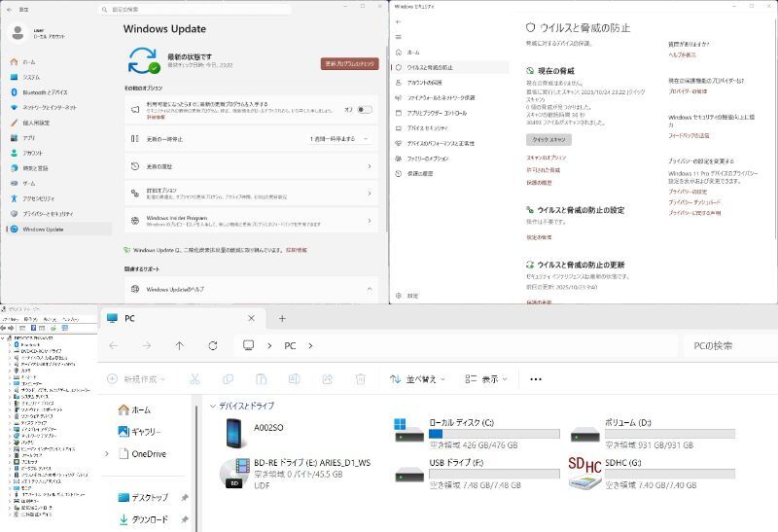Open a new Explorer tab with plus
Viewport: 778px width, 532px height.
coord(282,319)
